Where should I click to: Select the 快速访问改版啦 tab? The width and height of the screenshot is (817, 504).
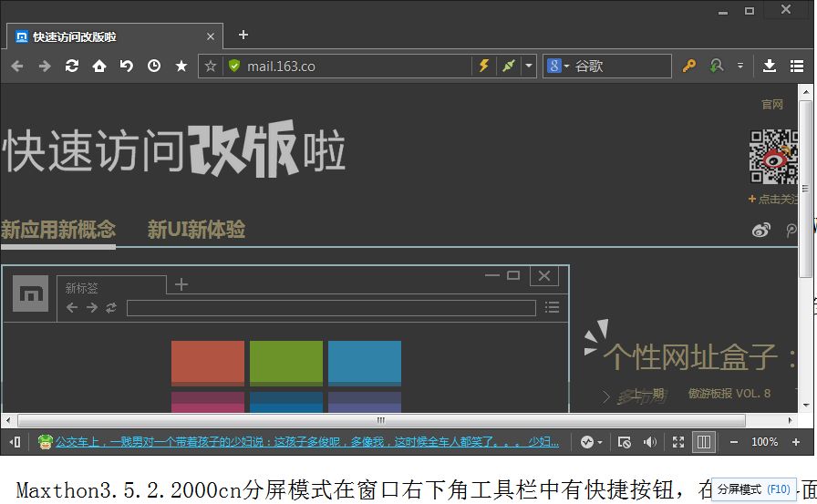(x=115, y=36)
